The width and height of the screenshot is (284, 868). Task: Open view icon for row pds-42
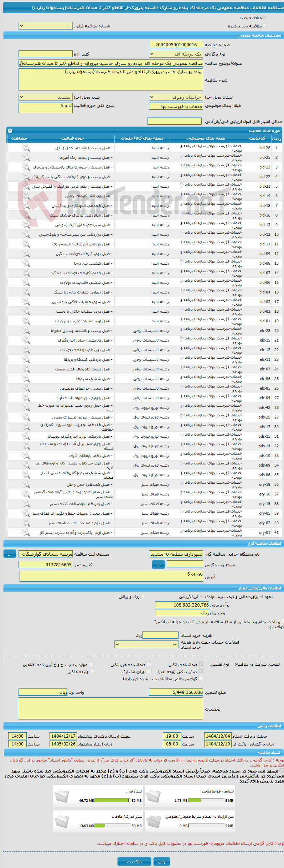pos(26,407)
